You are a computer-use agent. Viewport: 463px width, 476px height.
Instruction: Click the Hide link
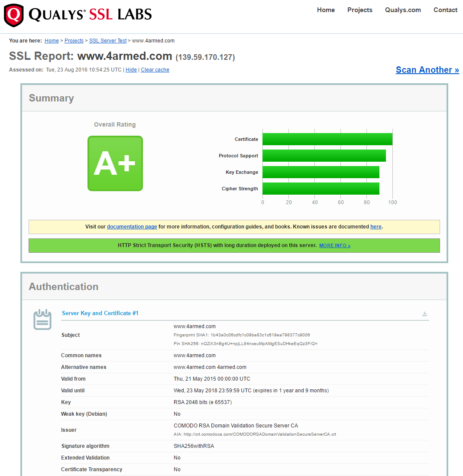click(x=131, y=70)
